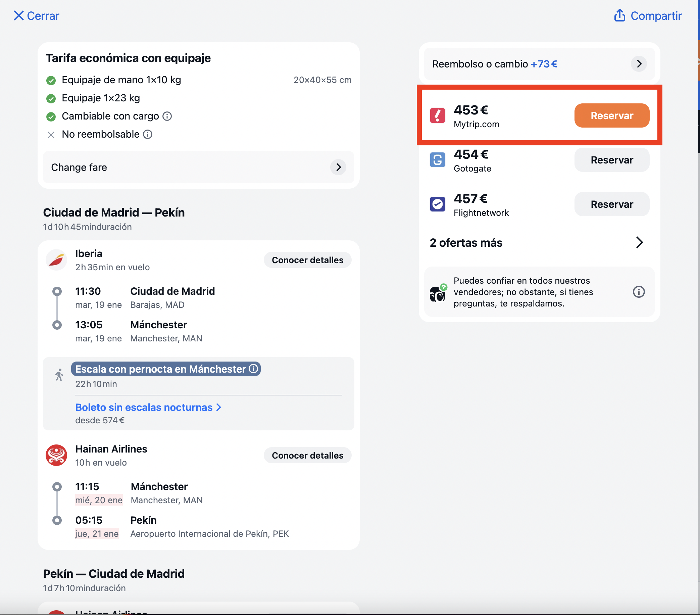Click the 11:15 Mánchester departure time
The width and height of the screenshot is (700, 615).
click(x=87, y=486)
